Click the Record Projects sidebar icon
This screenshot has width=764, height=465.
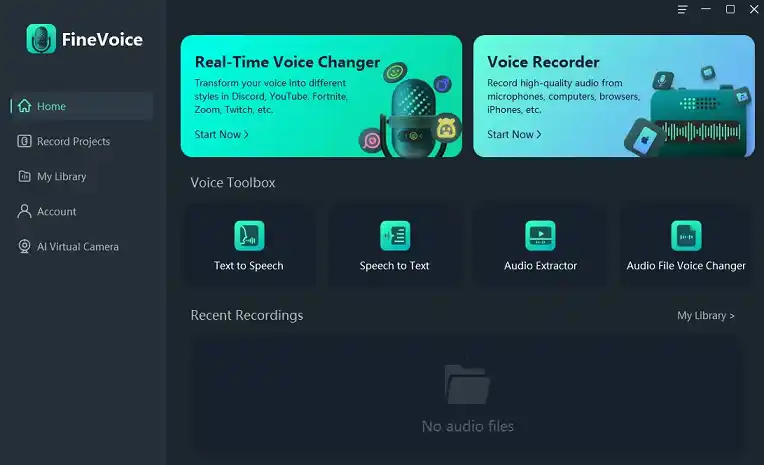(x=24, y=141)
